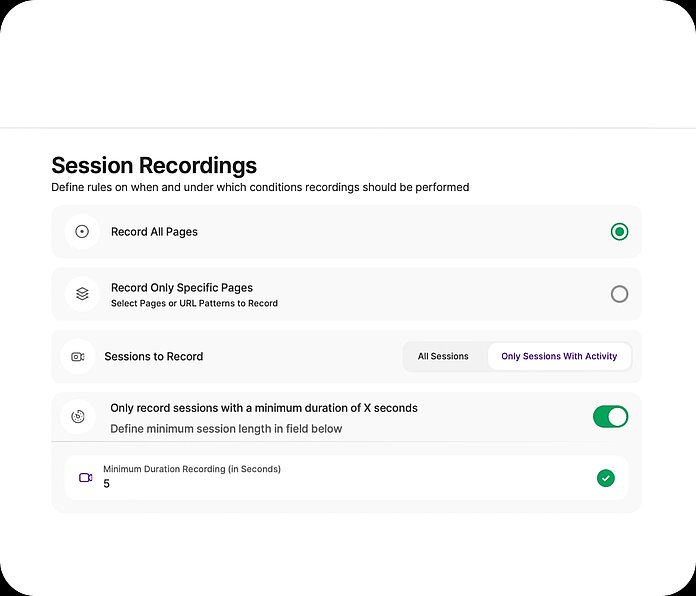The height and width of the screenshot is (596, 696).
Task: Click 'Define minimum session length in field below' text
Action: click(226, 429)
